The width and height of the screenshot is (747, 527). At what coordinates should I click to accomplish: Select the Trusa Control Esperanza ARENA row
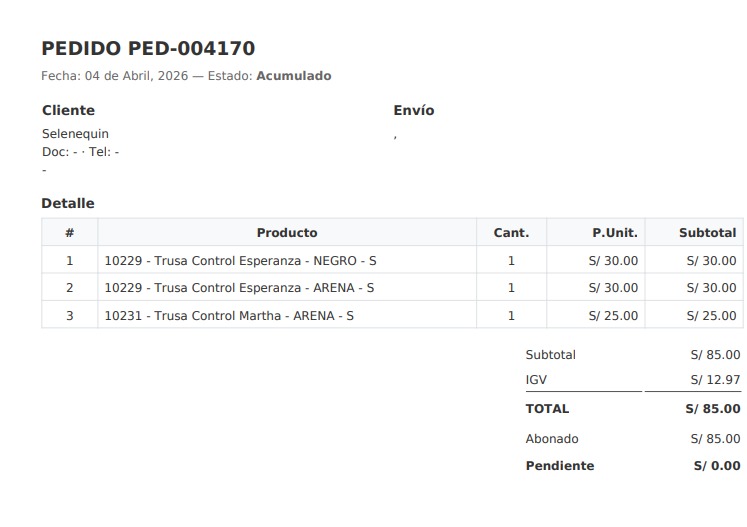click(239, 288)
